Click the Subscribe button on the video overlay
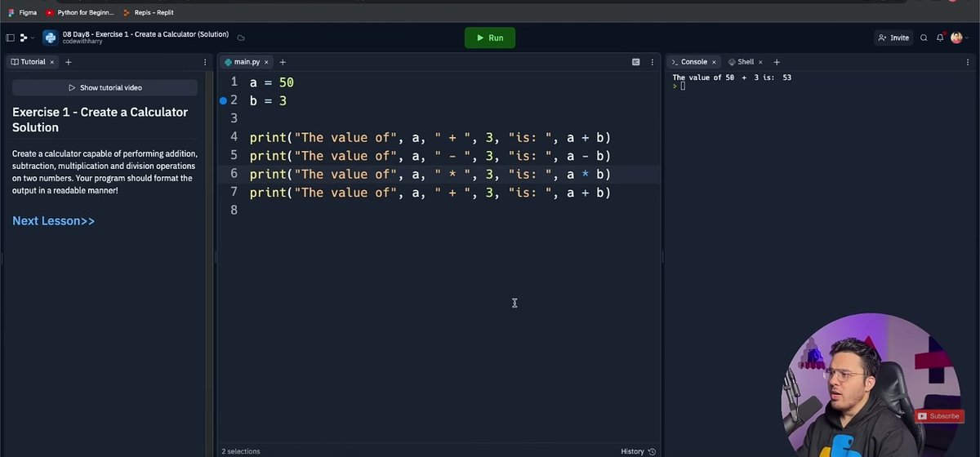Viewport: 980px width, 457px height. pyautogui.click(x=938, y=416)
